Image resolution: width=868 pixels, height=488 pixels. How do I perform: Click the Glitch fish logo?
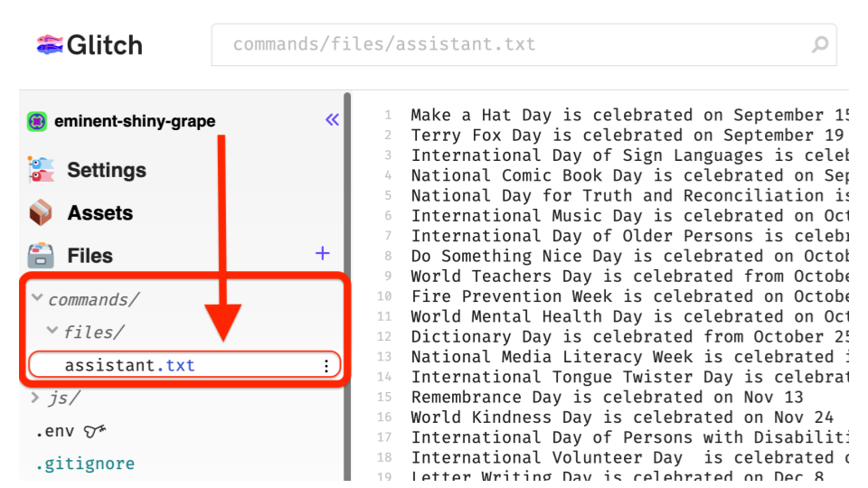pyautogui.click(x=50, y=44)
